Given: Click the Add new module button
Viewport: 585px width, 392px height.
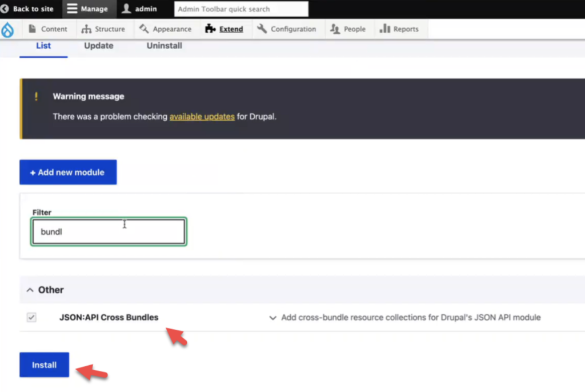Looking at the screenshot, I should (x=67, y=172).
